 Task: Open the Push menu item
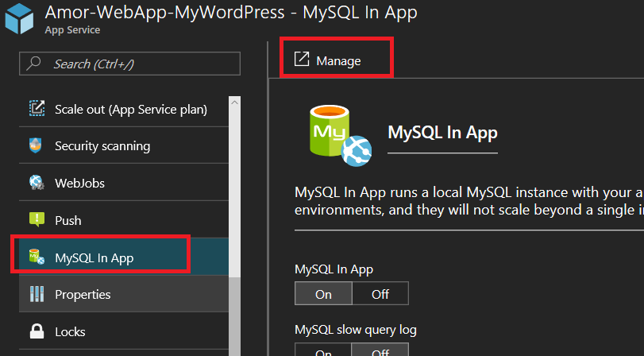124,220
